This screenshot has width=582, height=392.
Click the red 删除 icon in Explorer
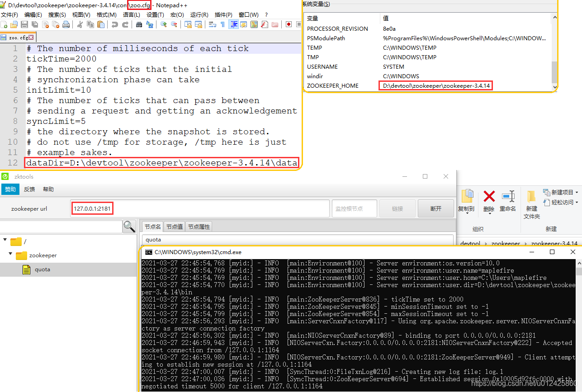click(489, 197)
